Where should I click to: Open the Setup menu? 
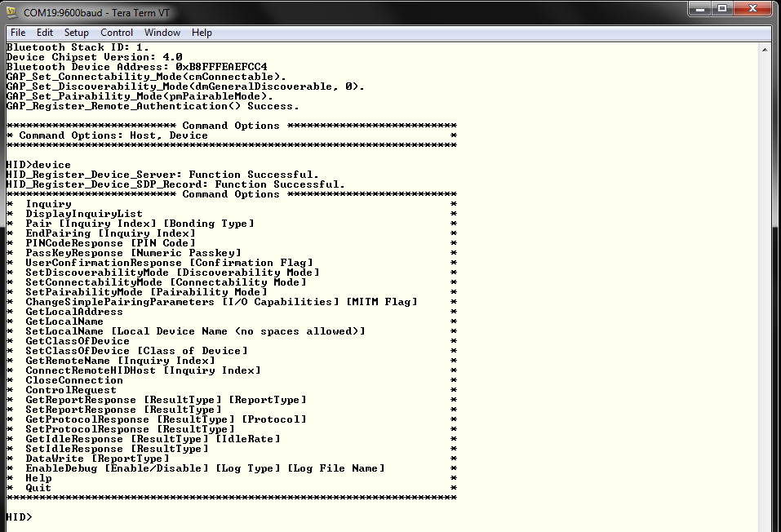tap(76, 33)
